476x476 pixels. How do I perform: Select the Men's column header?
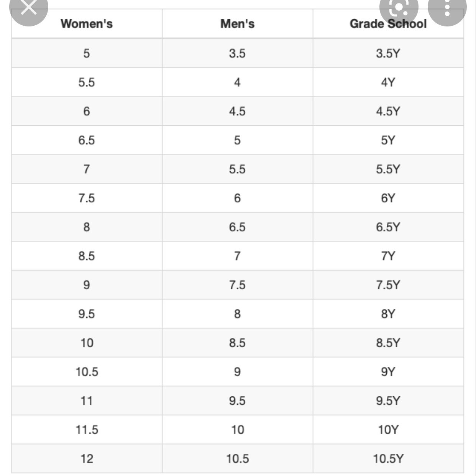(237, 24)
